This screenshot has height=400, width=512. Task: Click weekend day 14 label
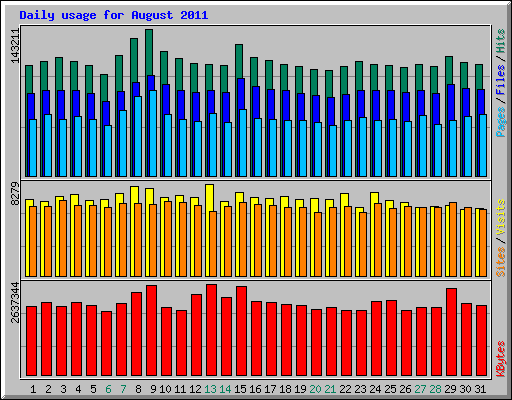coord(225,389)
